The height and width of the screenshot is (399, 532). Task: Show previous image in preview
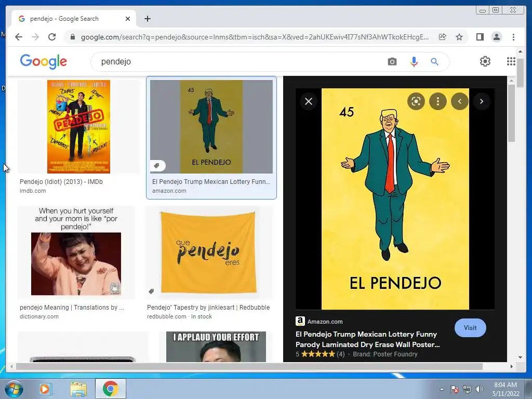(459, 101)
